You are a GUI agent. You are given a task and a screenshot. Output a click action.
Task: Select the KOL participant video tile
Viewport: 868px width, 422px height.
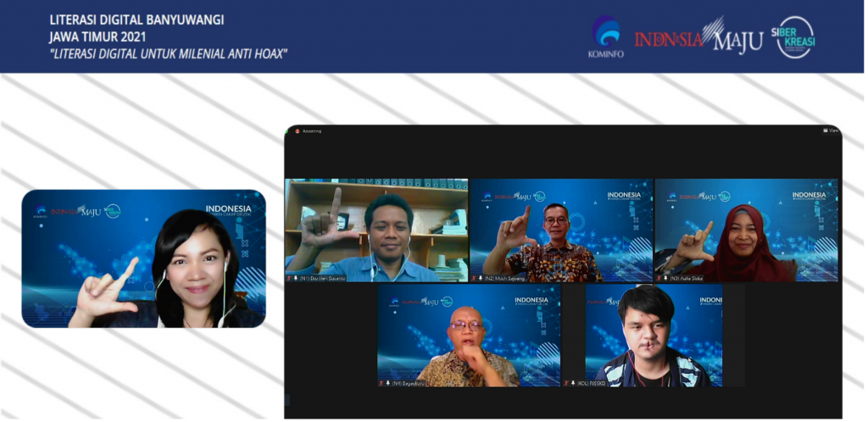pyautogui.click(x=654, y=335)
